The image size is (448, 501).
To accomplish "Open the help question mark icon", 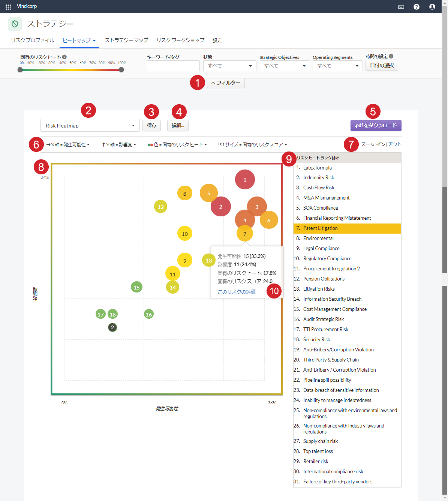I will [x=416, y=7].
